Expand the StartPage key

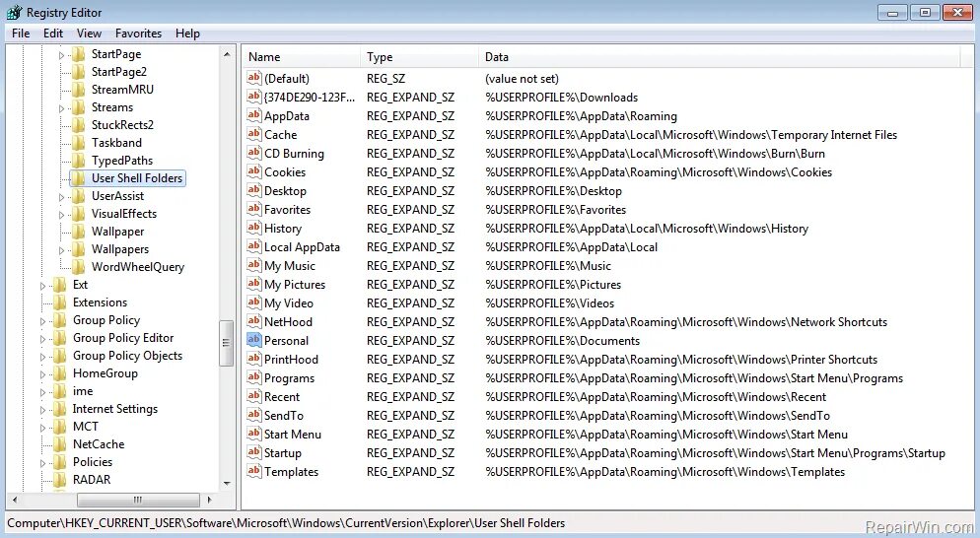click(61, 55)
